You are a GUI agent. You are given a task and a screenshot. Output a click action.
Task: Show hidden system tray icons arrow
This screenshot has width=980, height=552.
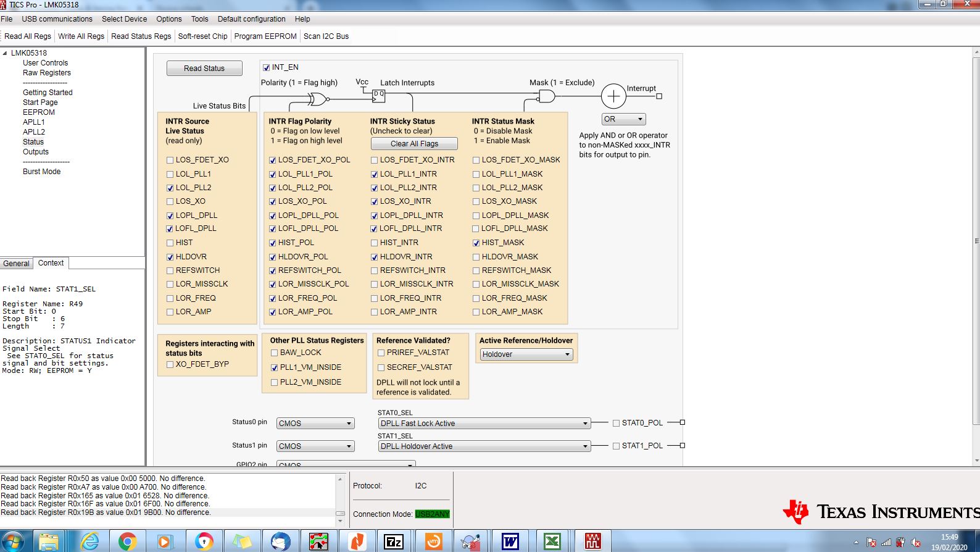pos(856,542)
